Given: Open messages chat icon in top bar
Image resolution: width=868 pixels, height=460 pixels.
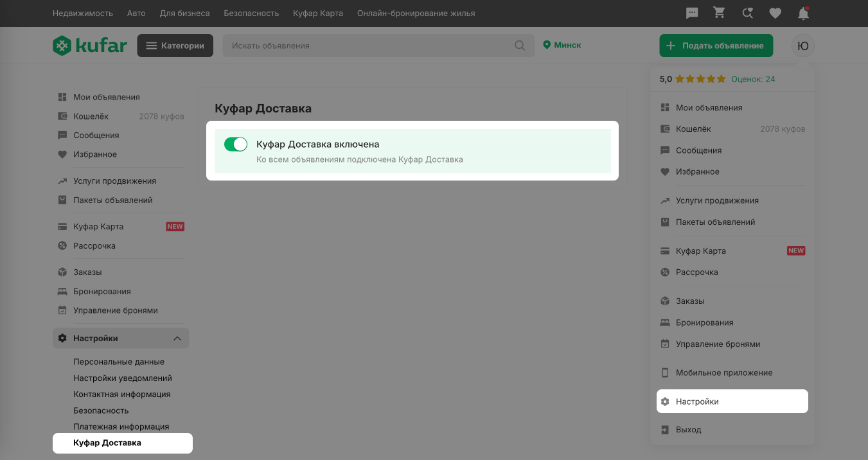Looking at the screenshot, I should (x=692, y=13).
